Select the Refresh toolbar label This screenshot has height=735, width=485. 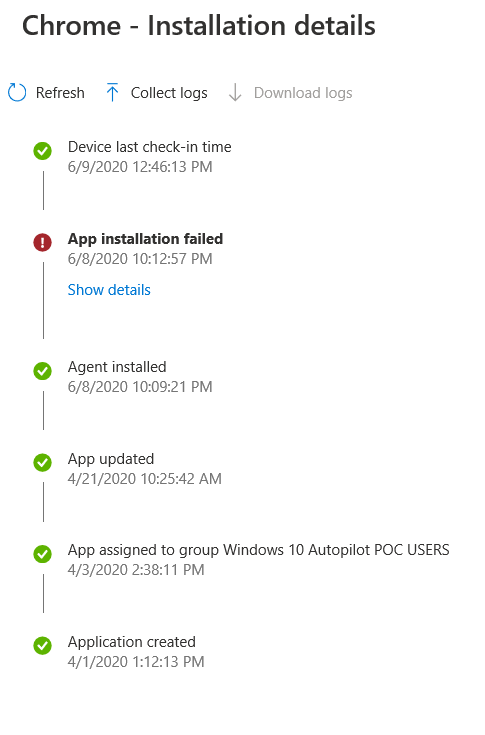tap(60, 93)
